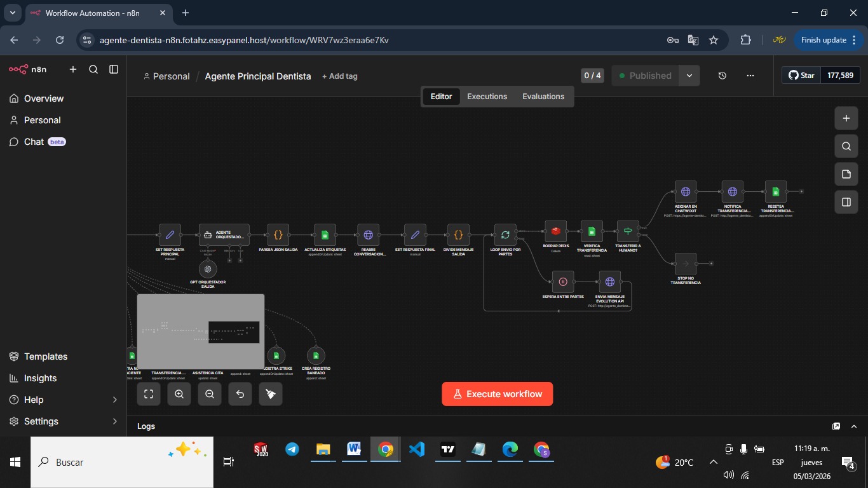
Task: Open the workflow history clock icon
Action: (x=722, y=76)
